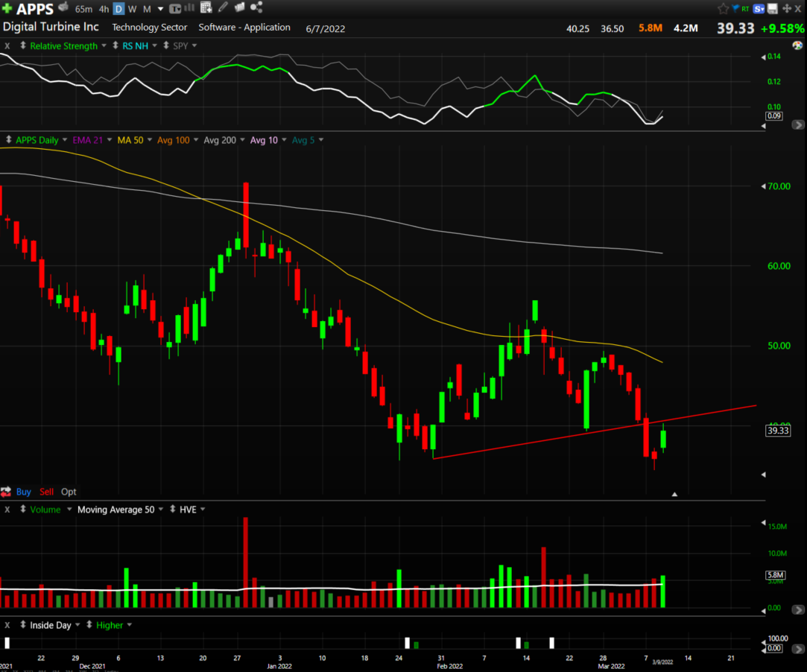This screenshot has height=672, width=807.
Task: Click reorder arrows beside Higher
Action: coord(89,624)
